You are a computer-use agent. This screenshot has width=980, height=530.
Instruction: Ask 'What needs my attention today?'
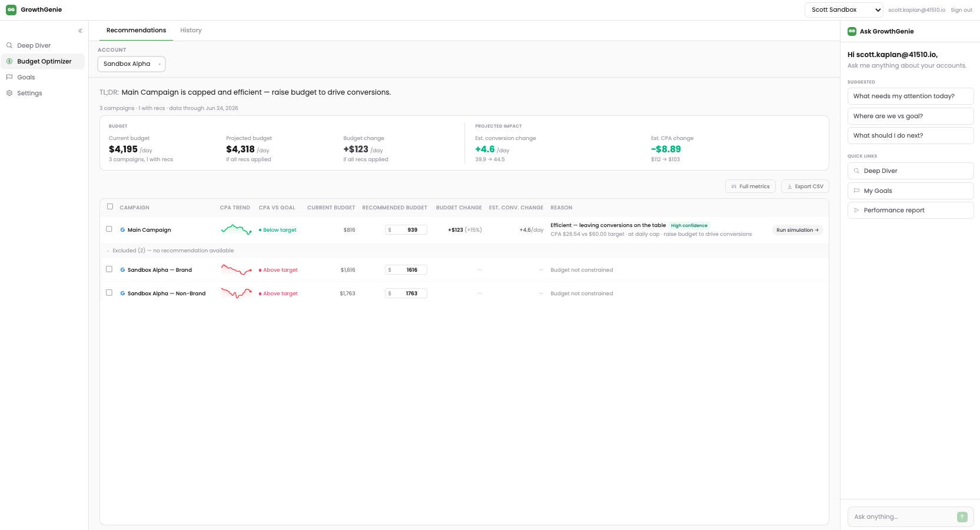coord(911,96)
